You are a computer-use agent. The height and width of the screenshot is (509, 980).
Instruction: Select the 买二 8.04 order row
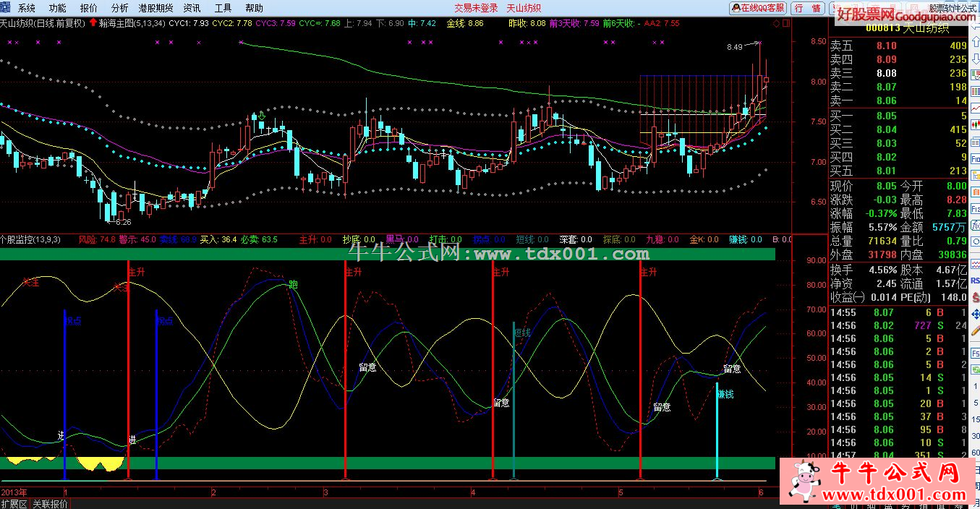(898, 129)
